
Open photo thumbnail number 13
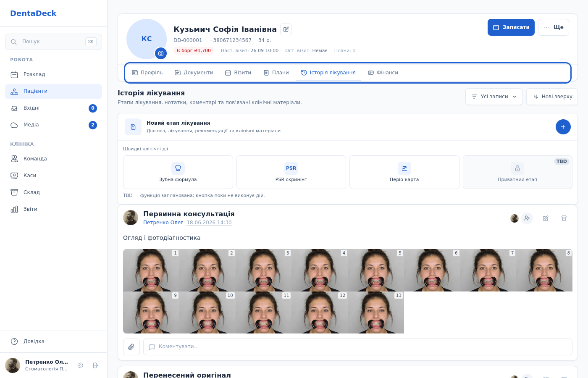click(376, 312)
